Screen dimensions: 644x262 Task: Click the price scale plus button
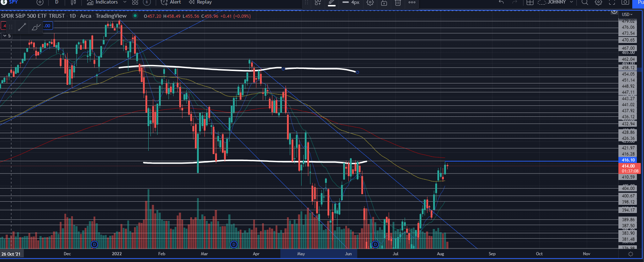pos(614,12)
